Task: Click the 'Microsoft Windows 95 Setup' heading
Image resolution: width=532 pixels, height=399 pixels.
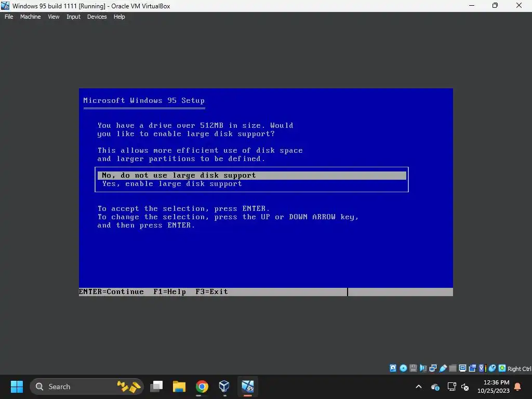Action: [x=144, y=100]
